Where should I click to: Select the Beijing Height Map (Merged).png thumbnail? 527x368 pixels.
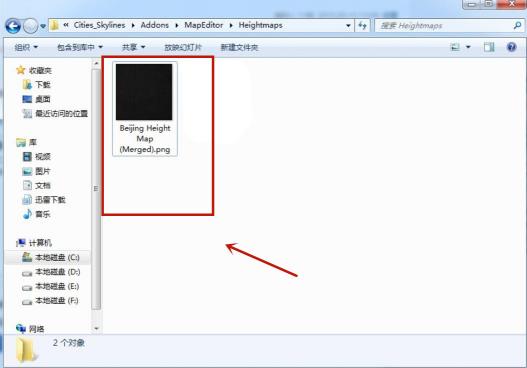click(145, 109)
